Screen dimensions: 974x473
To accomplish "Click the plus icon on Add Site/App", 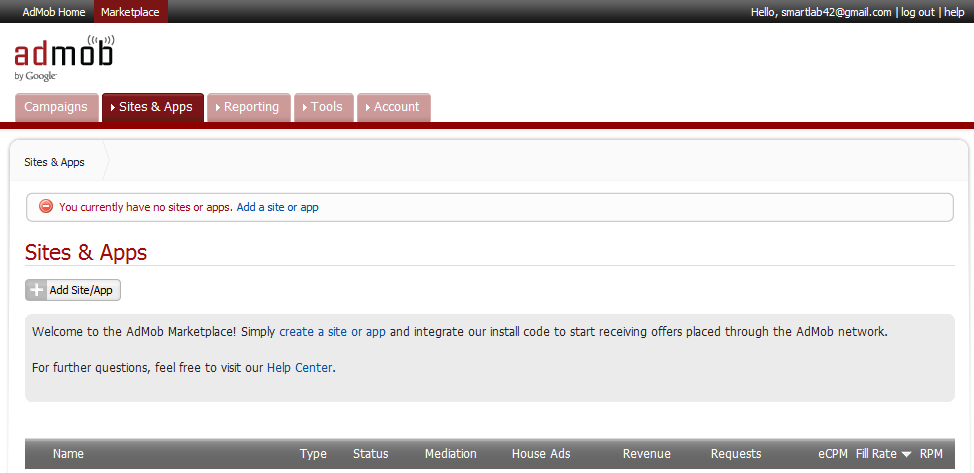I will click(37, 290).
